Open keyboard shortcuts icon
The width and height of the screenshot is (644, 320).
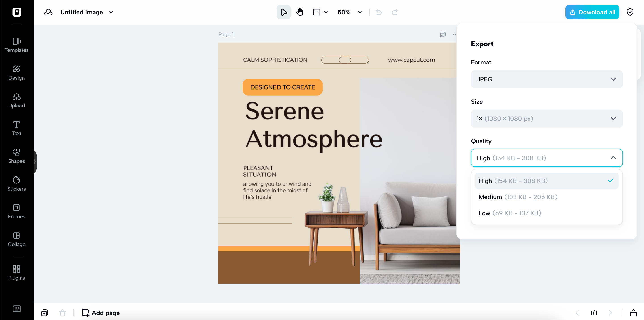(x=17, y=309)
